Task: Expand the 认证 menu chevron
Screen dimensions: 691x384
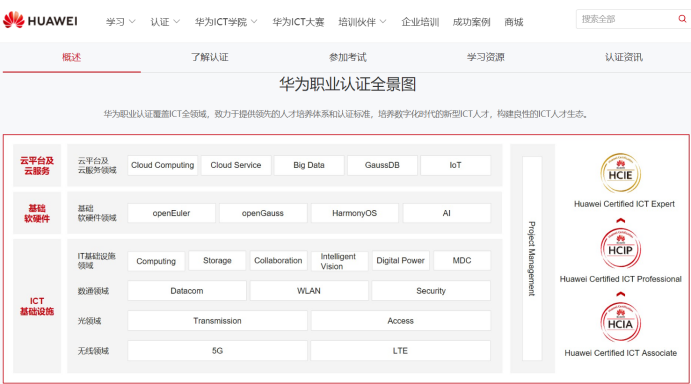Action: (176, 21)
